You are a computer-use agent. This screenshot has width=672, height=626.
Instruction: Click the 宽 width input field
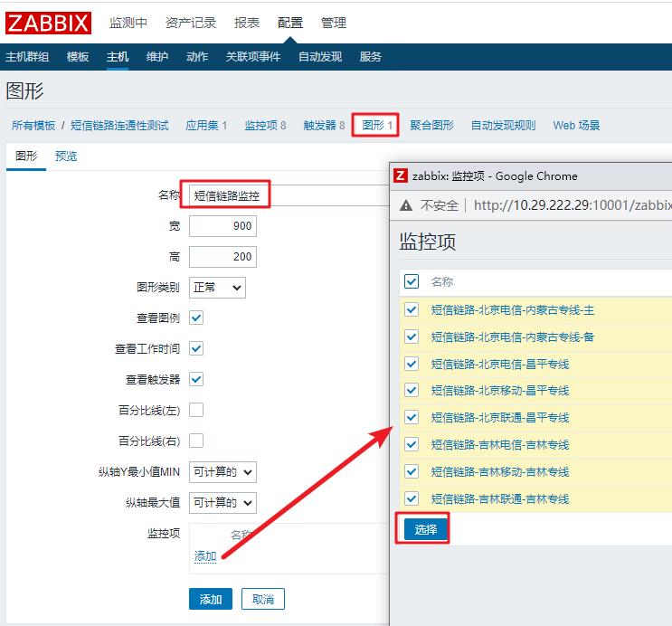click(222, 225)
